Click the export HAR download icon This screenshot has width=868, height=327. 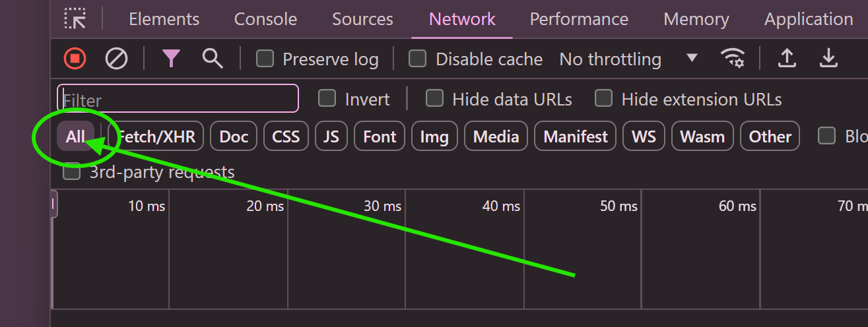[828, 59]
